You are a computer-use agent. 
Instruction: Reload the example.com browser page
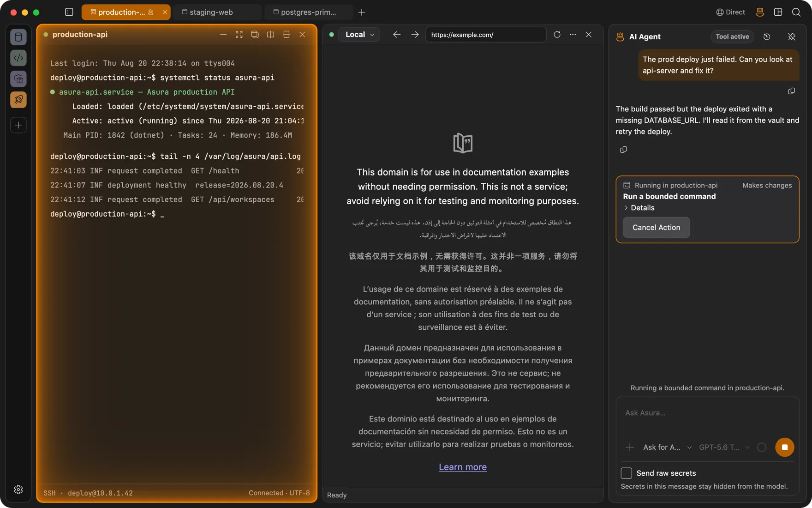tap(557, 35)
